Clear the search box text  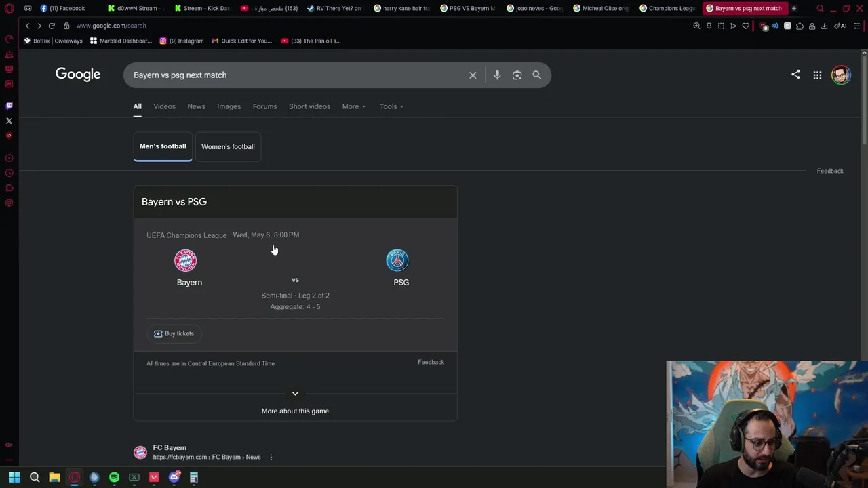click(x=473, y=75)
